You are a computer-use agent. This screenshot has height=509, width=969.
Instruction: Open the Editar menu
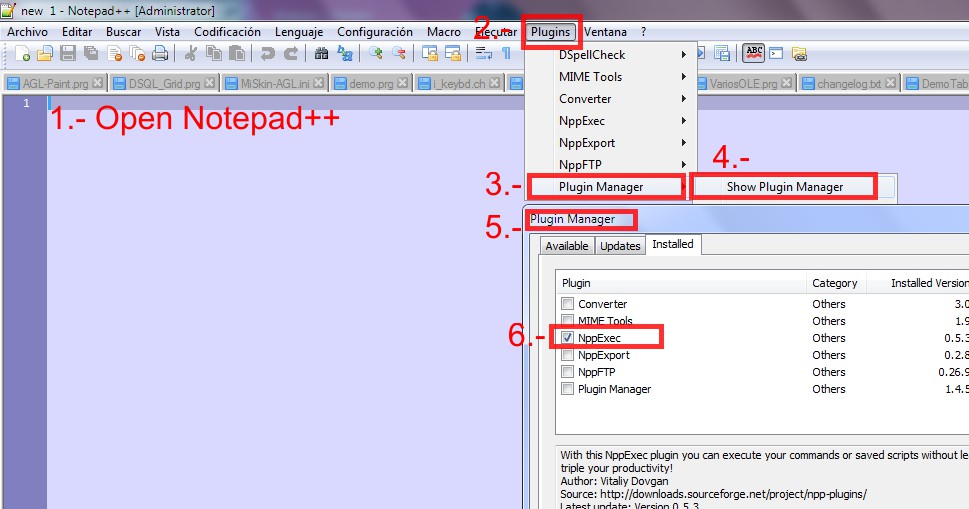(x=77, y=32)
